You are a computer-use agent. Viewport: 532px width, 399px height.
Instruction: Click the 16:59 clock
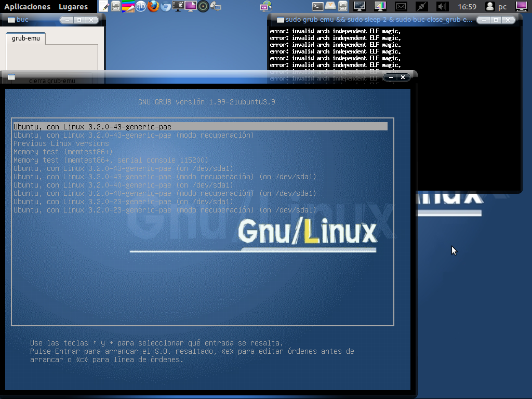click(x=467, y=7)
